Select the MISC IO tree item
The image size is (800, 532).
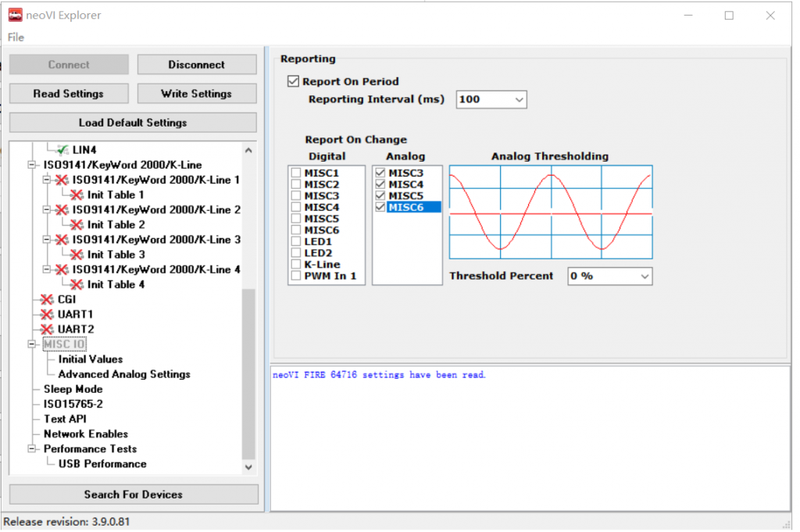(x=64, y=345)
